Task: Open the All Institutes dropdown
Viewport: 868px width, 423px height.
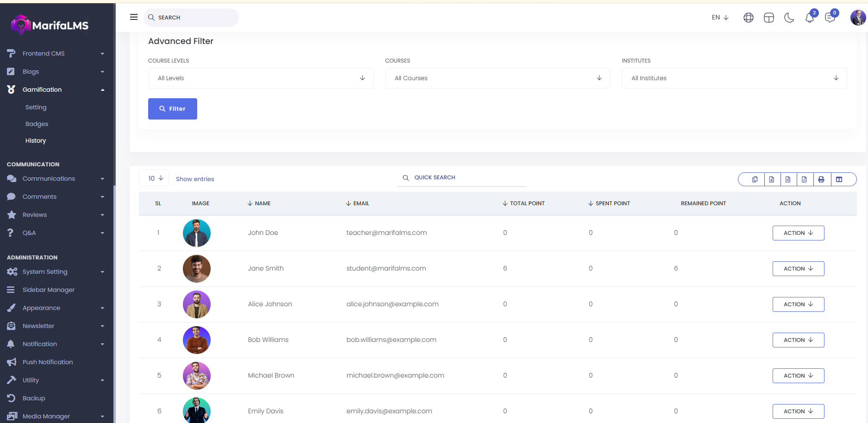Action: [x=734, y=78]
